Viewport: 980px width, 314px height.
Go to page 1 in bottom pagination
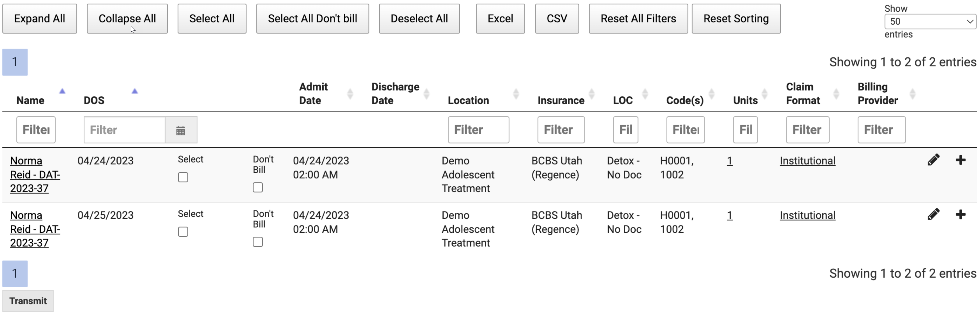click(15, 273)
